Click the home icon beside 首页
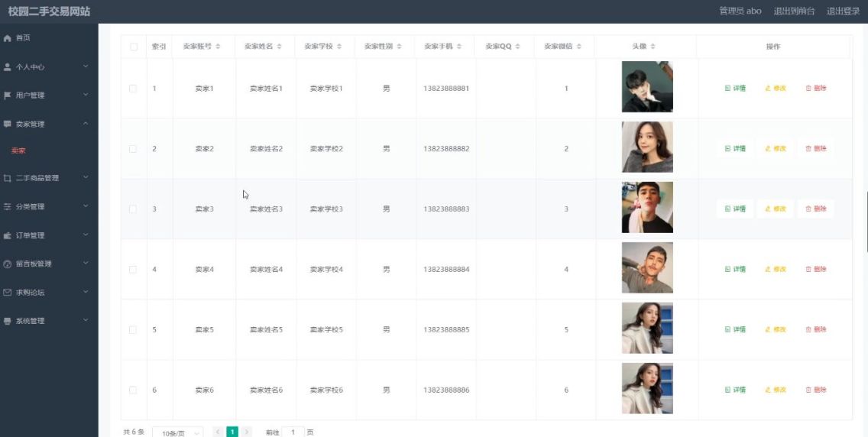The image size is (868, 437). pyautogui.click(x=7, y=38)
